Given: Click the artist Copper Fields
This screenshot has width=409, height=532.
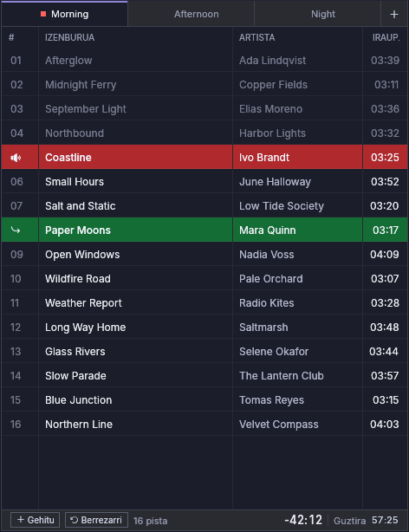Looking at the screenshot, I should (273, 85).
